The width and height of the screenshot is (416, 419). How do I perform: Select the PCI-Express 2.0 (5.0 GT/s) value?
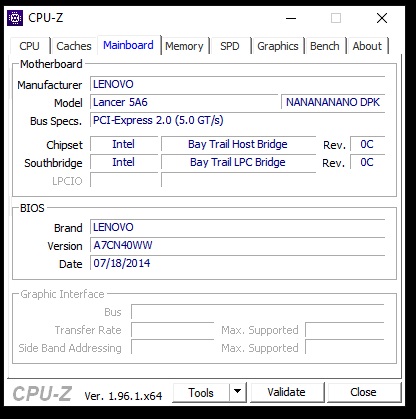click(237, 120)
